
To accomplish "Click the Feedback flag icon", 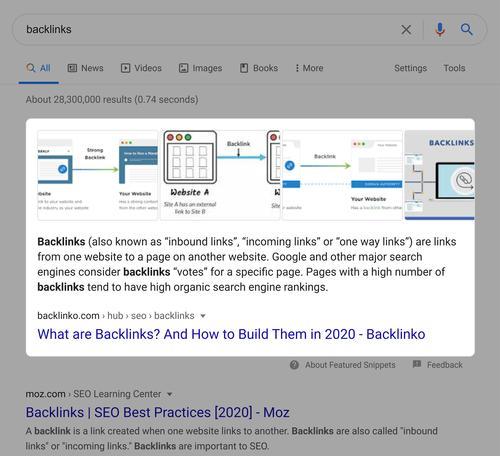I will pyautogui.click(x=417, y=364).
